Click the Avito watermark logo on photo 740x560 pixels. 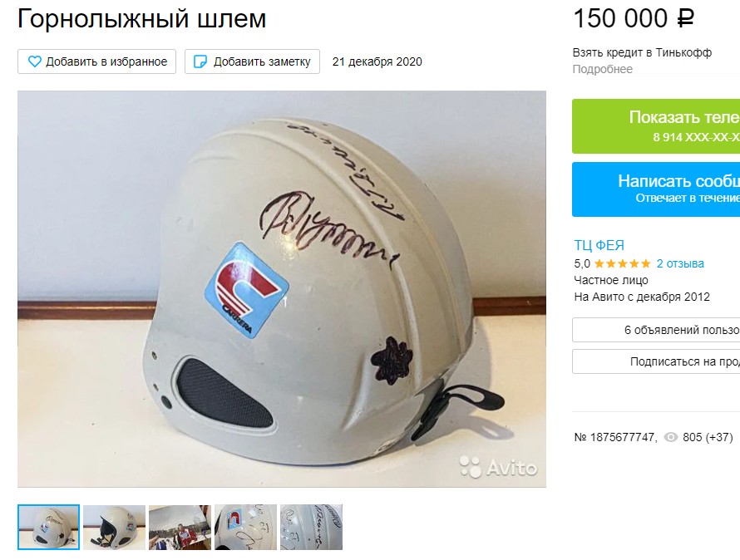[x=498, y=467]
